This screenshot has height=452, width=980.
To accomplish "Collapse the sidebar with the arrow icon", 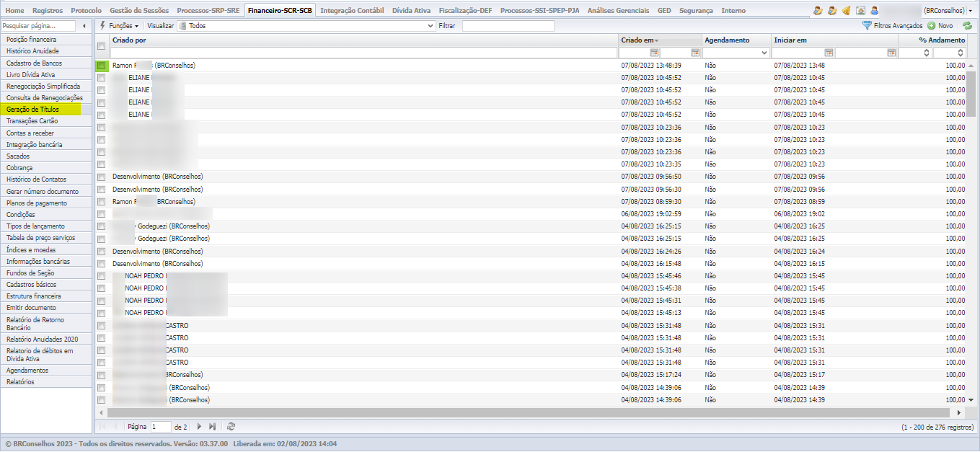I will point(85,26).
